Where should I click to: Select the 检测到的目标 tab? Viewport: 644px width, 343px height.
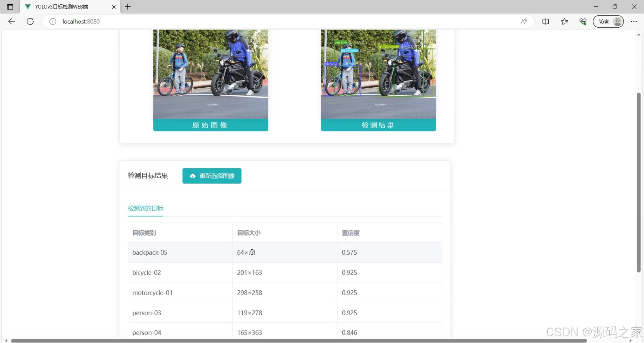tap(145, 208)
